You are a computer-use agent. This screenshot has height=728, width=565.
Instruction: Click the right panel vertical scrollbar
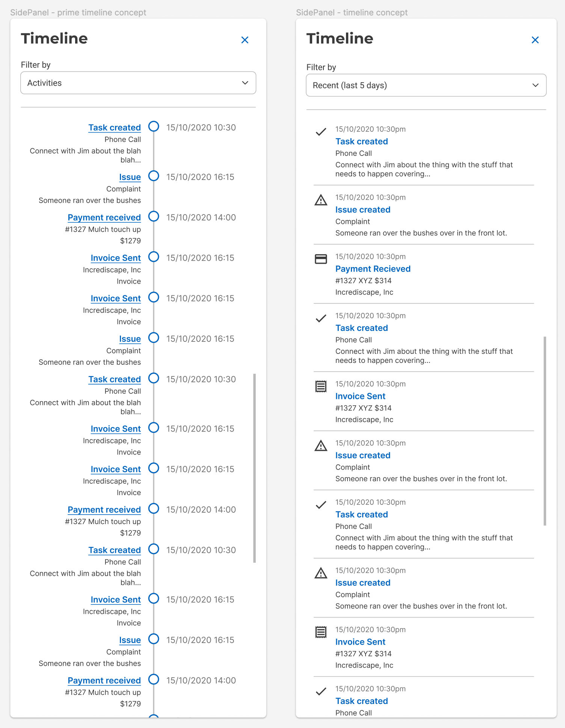tap(545, 431)
